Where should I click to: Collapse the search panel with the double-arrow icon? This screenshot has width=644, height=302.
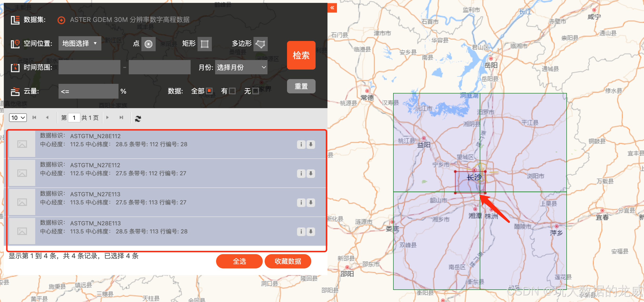332,8
